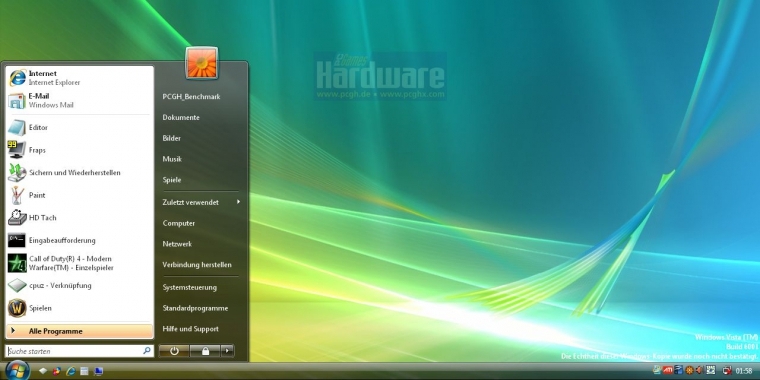760x380 pixels.
Task: Open Sichern und Wiederherstellen
Action: coord(79,173)
